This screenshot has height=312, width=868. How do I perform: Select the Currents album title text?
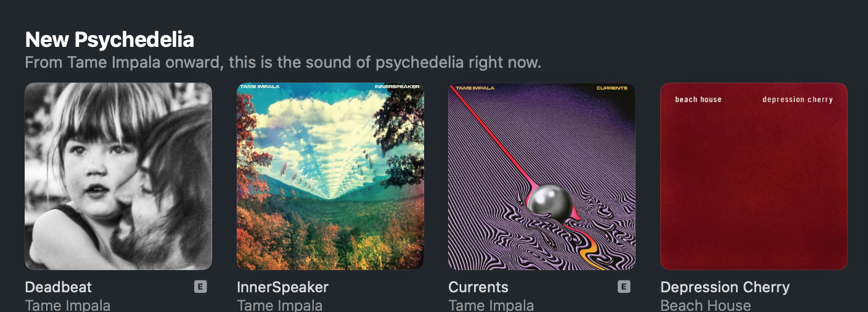tap(478, 287)
